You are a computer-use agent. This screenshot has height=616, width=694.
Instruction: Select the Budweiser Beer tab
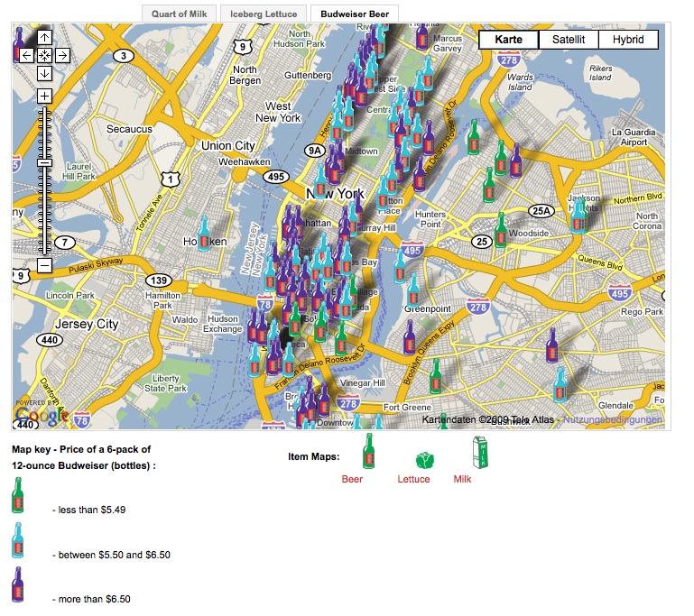coord(355,14)
